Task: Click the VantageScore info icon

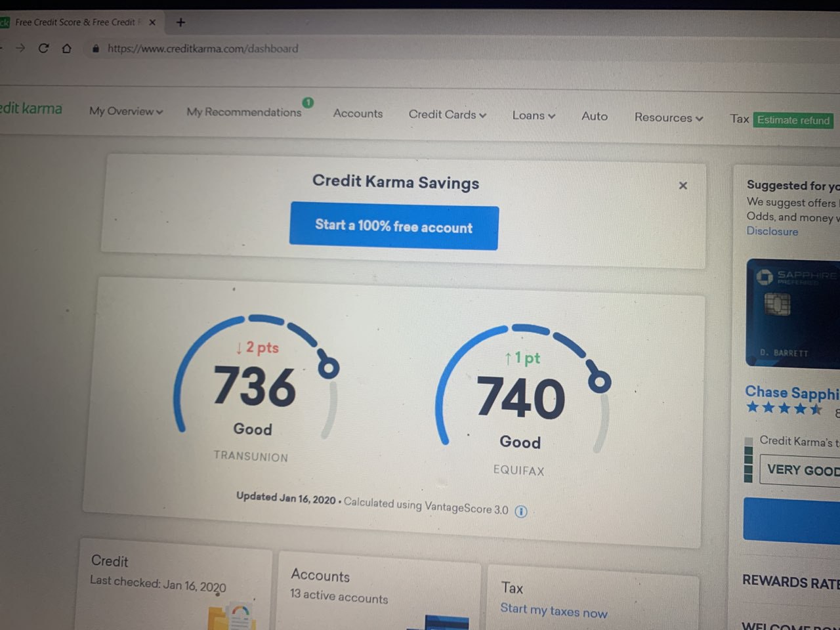Action: pos(521,512)
